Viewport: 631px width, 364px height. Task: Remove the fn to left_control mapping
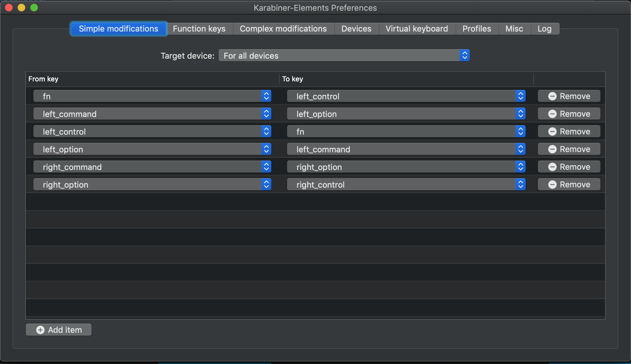(x=569, y=96)
